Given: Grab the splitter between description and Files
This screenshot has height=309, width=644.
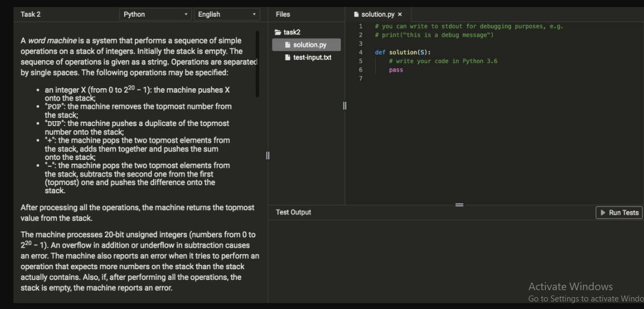Looking at the screenshot, I should (x=268, y=156).
